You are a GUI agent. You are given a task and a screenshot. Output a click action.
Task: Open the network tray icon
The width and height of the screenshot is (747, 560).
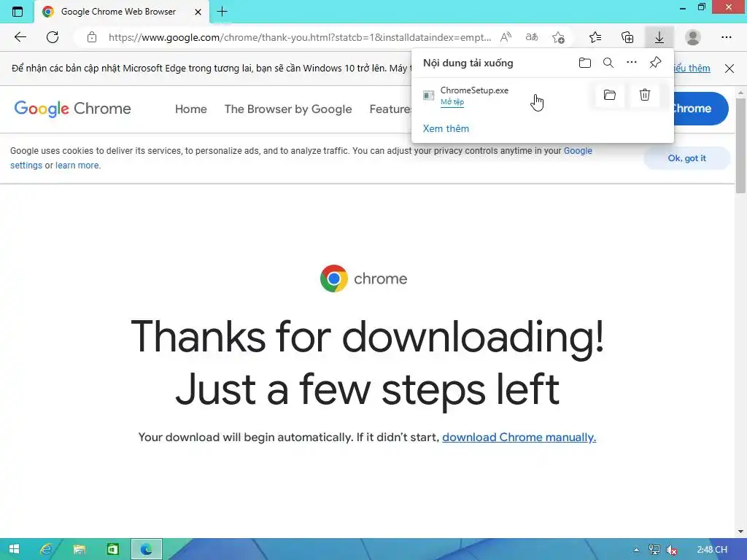[x=654, y=550]
